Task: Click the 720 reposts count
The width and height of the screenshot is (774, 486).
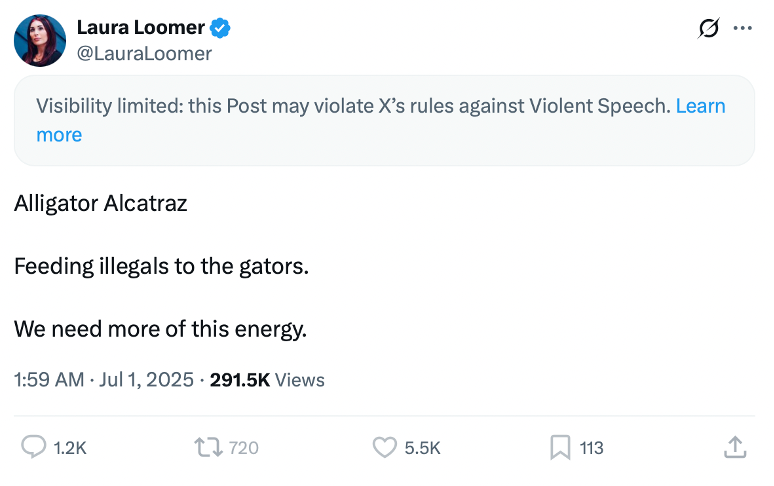Action: pyautogui.click(x=244, y=448)
